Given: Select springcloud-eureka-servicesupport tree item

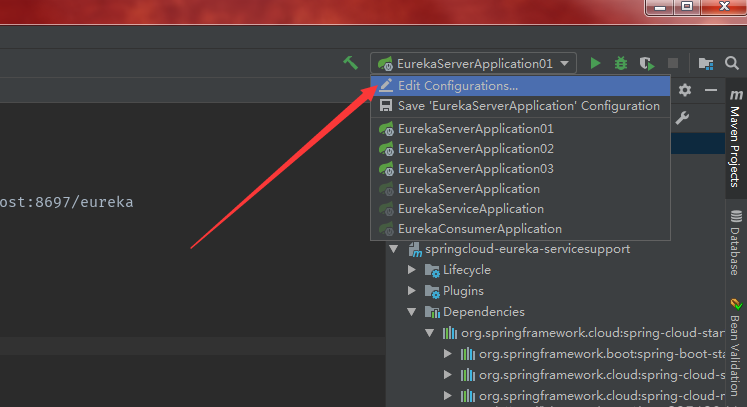Looking at the screenshot, I should coord(527,249).
